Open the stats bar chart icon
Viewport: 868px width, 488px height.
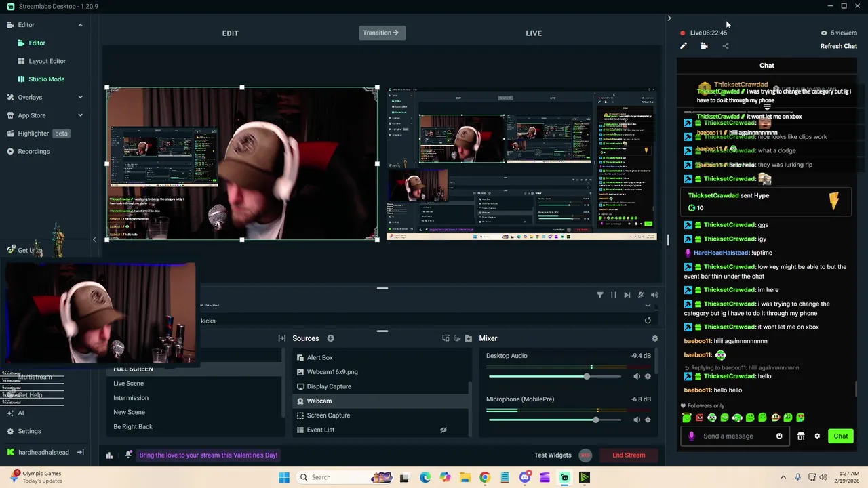coord(109,455)
